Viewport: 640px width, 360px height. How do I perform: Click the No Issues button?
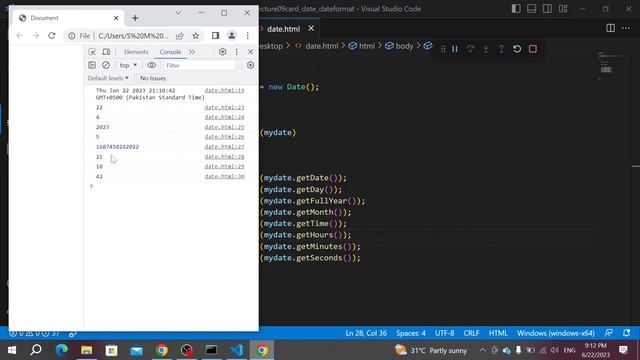pyautogui.click(x=153, y=78)
